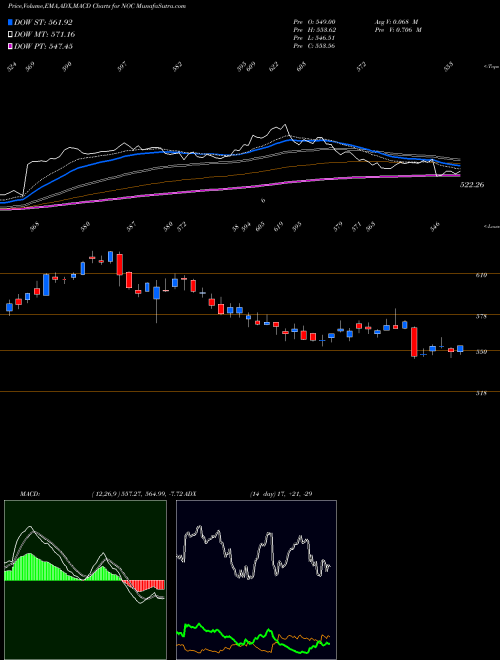
Task: Click the MACD values '557.27, 564.99, -7.72'
Action: pos(154,494)
